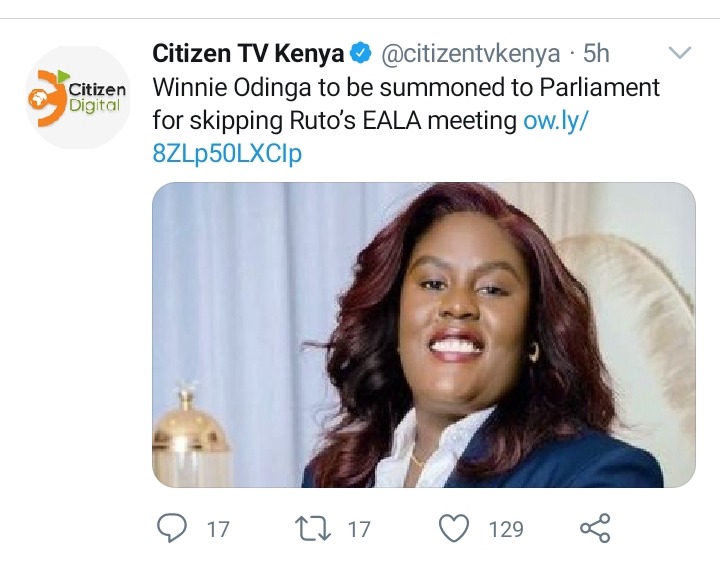Open the share options icon
The image size is (720, 567).
pyautogui.click(x=595, y=528)
